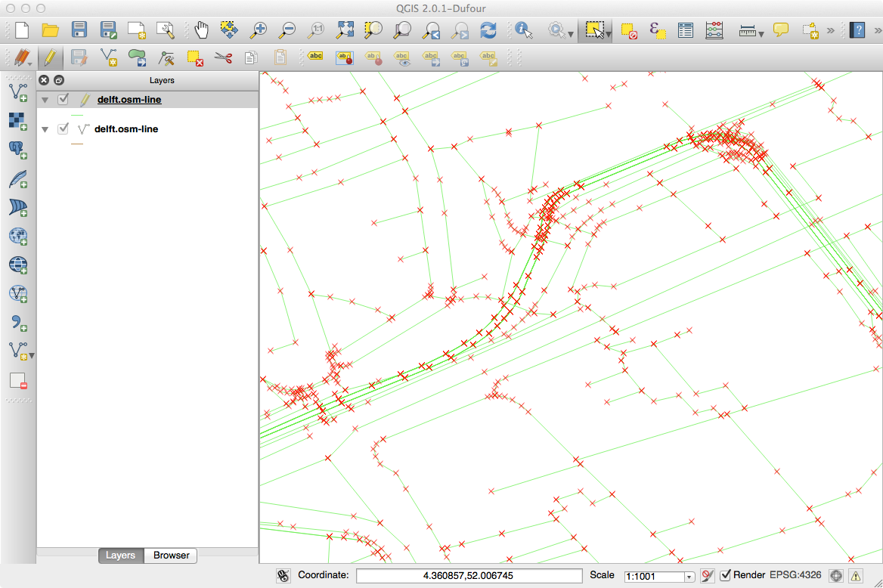Open the Scale dropdown in status bar
The image size is (883, 588).
(x=689, y=577)
